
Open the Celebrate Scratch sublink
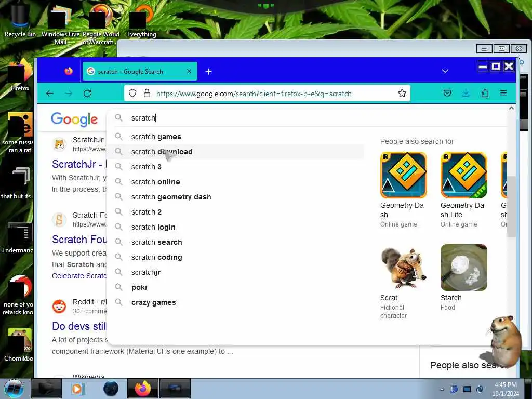coord(79,276)
